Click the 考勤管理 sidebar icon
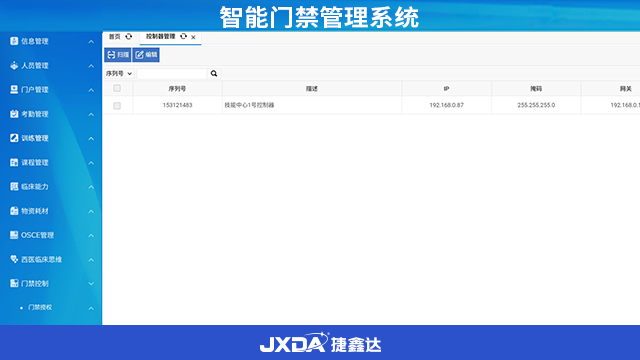 [14, 114]
